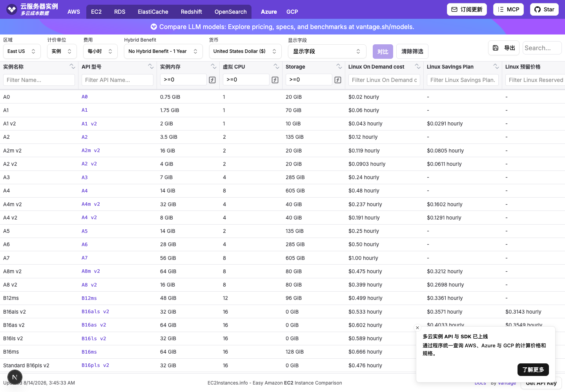Click the $1.00 hourly cost cell
Viewport: 565px width, 392px height.
pos(363,258)
